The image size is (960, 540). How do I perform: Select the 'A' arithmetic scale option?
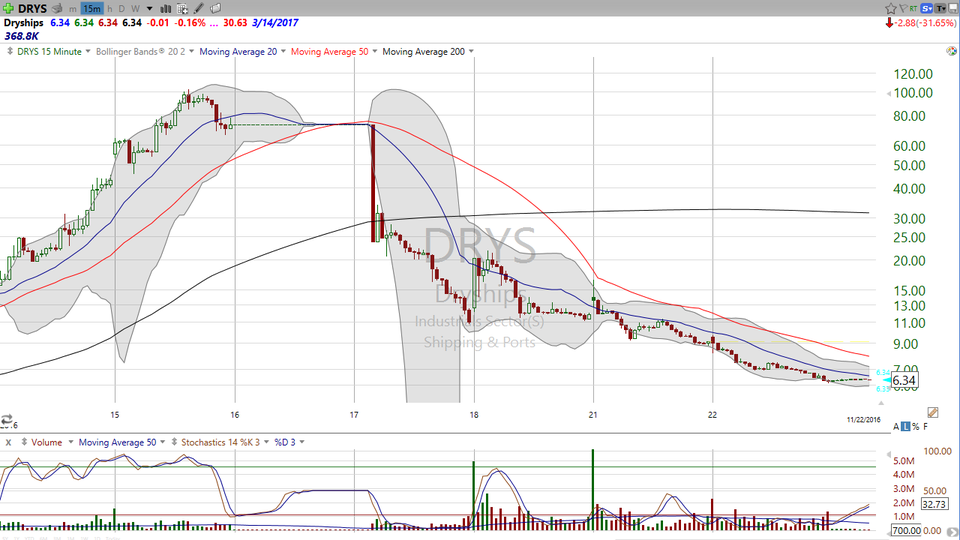896,426
